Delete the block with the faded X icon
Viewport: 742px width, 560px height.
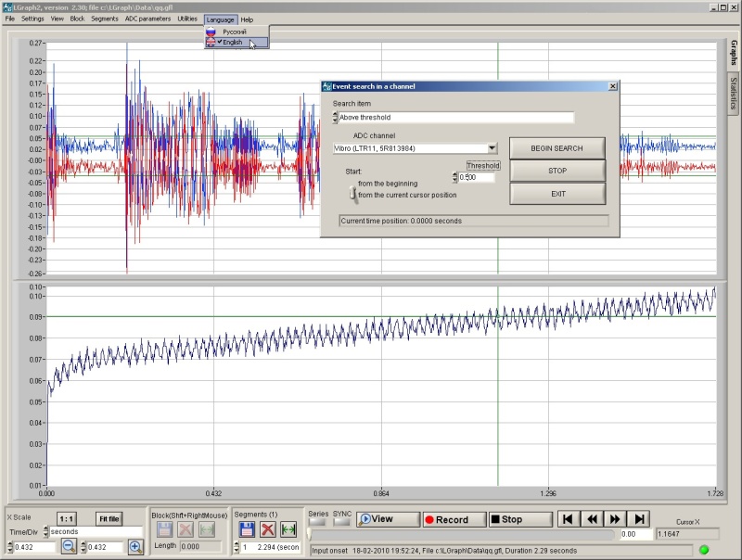pos(185,529)
